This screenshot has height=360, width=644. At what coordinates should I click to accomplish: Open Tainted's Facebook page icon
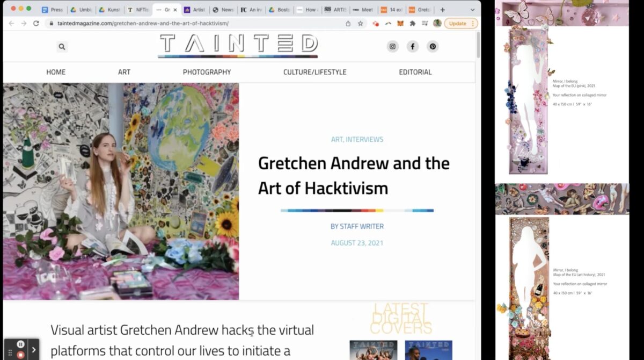[x=413, y=47]
